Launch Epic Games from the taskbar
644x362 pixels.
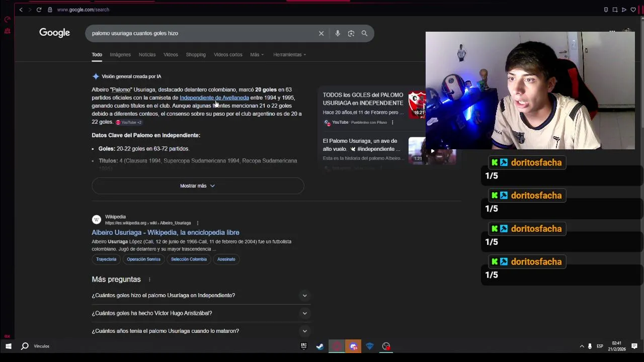(x=303, y=346)
